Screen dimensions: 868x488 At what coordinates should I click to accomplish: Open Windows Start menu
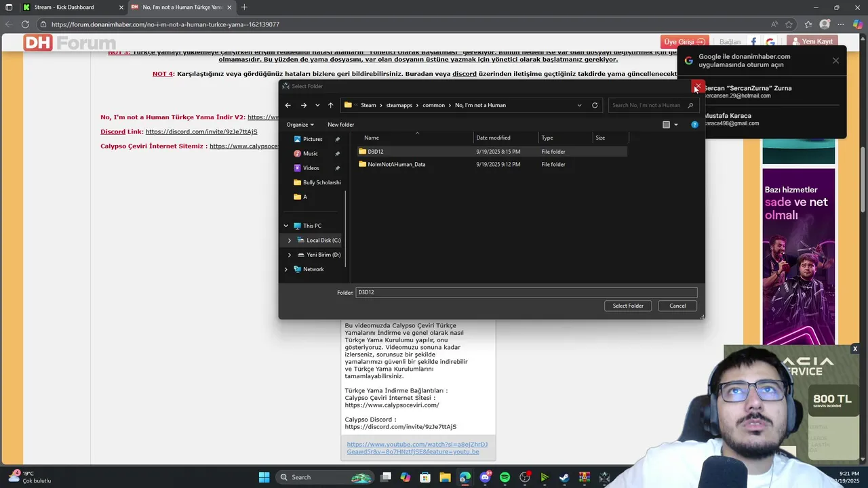click(x=264, y=477)
